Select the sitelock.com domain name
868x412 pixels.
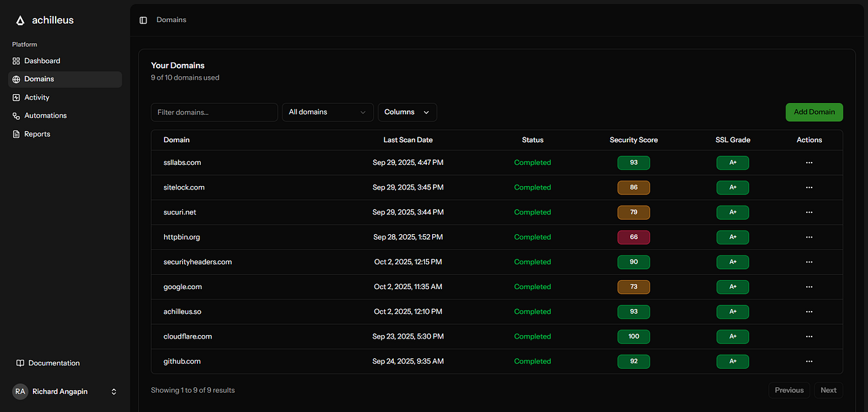click(184, 187)
